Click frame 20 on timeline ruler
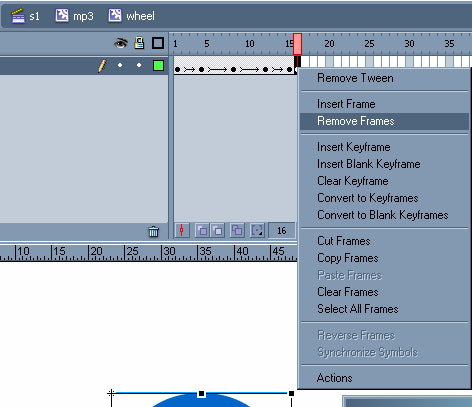 [329, 44]
